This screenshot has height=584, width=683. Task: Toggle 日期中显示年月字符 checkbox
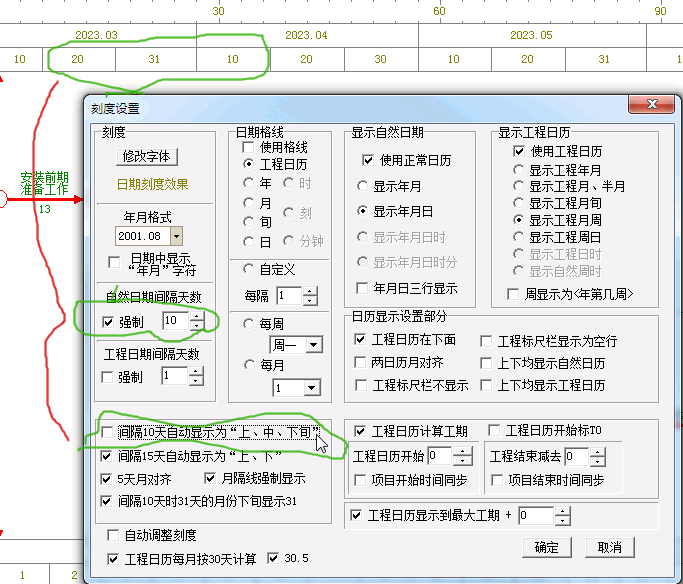pyautogui.click(x=114, y=263)
